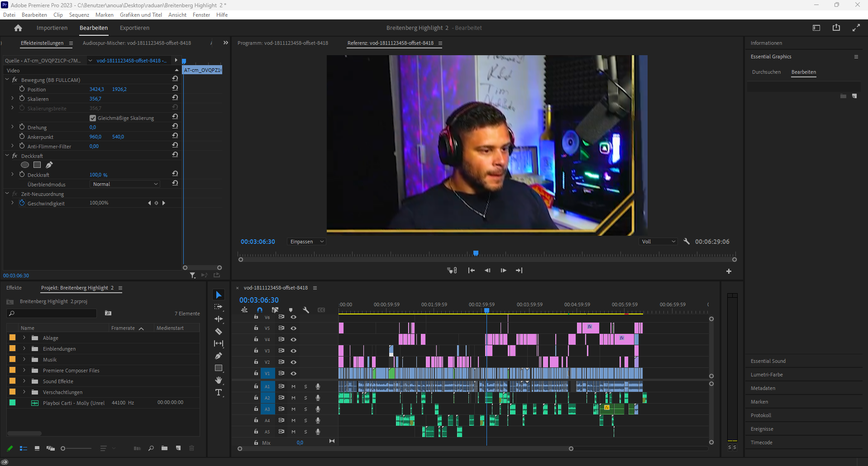Click the Home icon
The image size is (868, 466).
pyautogui.click(x=18, y=28)
